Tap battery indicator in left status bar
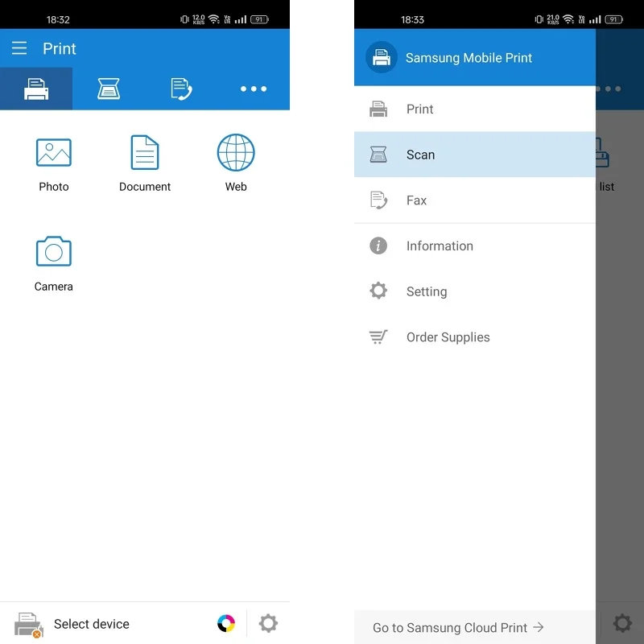 [x=259, y=19]
